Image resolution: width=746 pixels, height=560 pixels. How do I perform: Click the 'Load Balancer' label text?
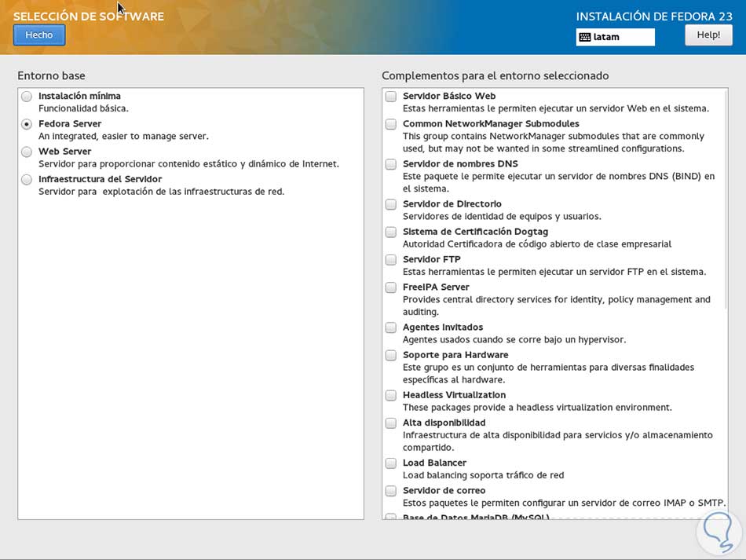[x=434, y=463]
